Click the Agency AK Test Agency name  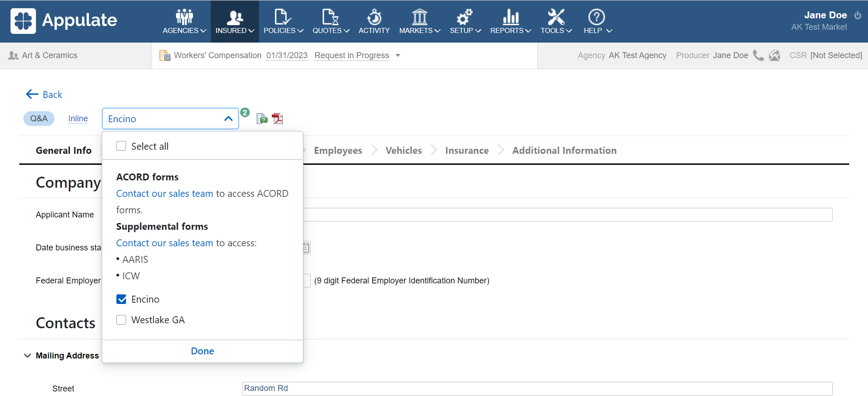(637, 55)
